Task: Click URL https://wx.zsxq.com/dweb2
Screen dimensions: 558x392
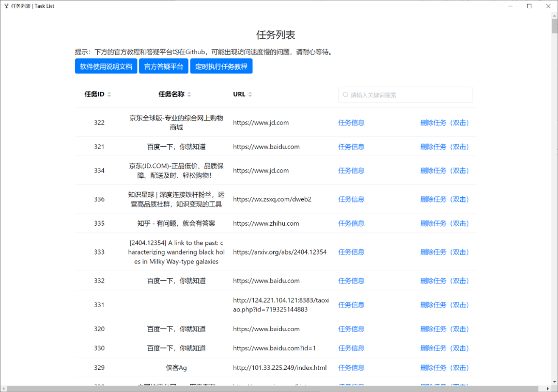Action: (272, 199)
